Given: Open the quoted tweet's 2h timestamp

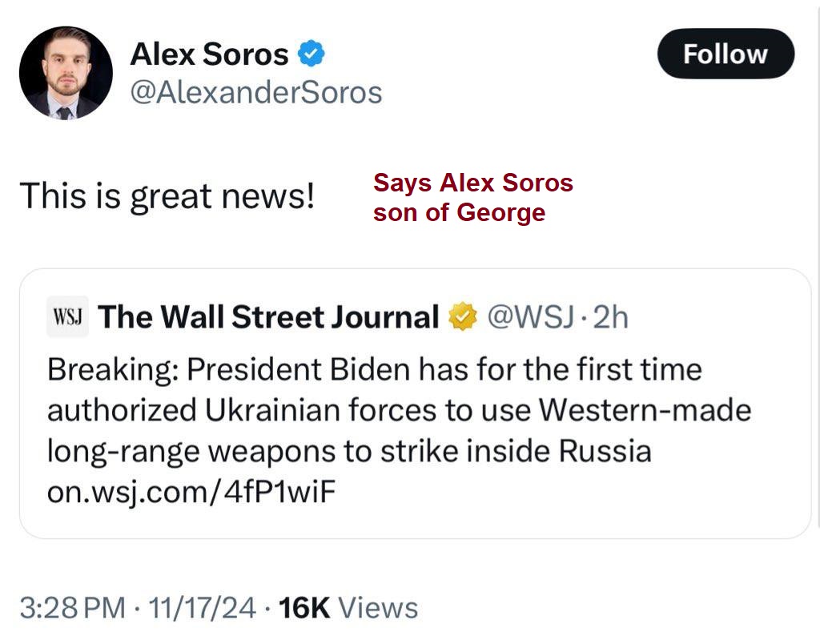Looking at the screenshot, I should tap(612, 318).
